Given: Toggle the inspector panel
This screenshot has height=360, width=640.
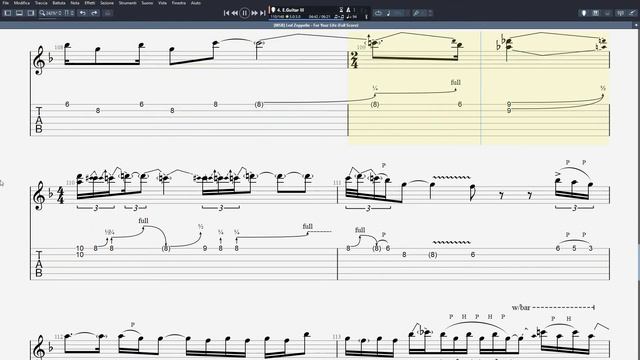Looking at the screenshot, I should 31,13.
